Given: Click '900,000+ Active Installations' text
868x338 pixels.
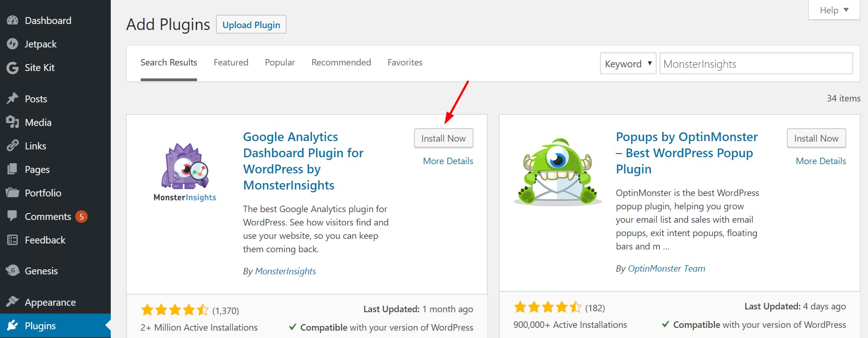Looking at the screenshot, I should pos(570,325).
